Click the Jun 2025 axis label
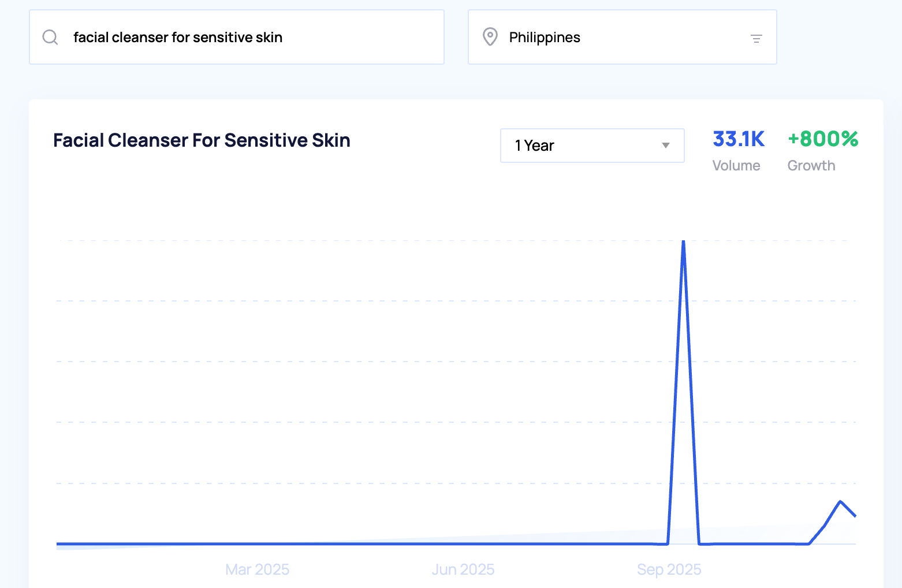 463,570
